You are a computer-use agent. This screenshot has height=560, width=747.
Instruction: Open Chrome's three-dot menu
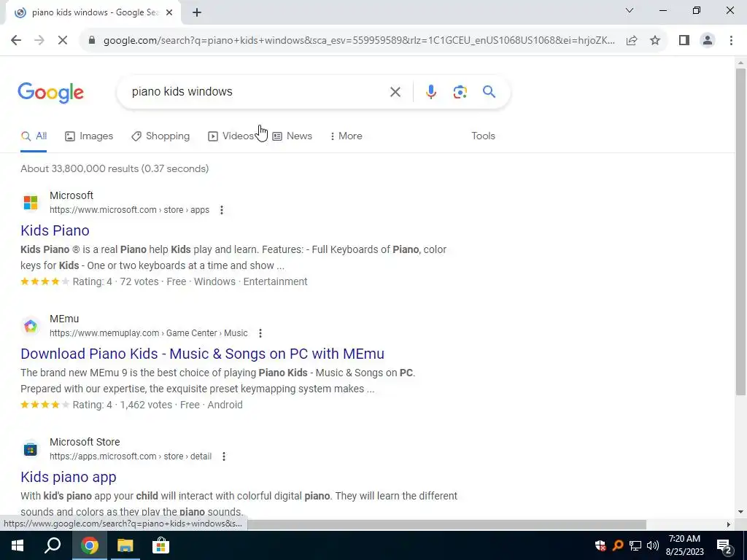(x=731, y=41)
